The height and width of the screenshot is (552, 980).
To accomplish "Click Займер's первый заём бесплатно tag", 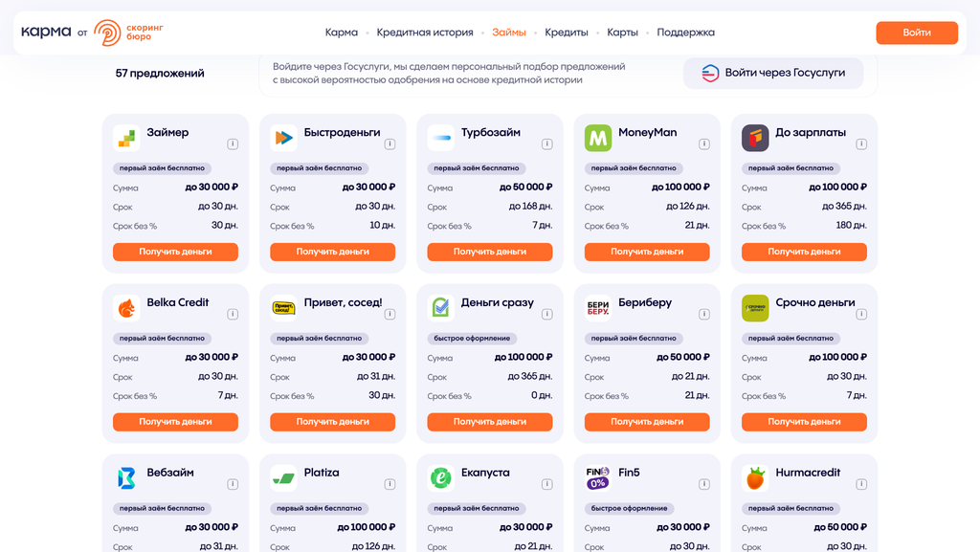I will 162,168.
